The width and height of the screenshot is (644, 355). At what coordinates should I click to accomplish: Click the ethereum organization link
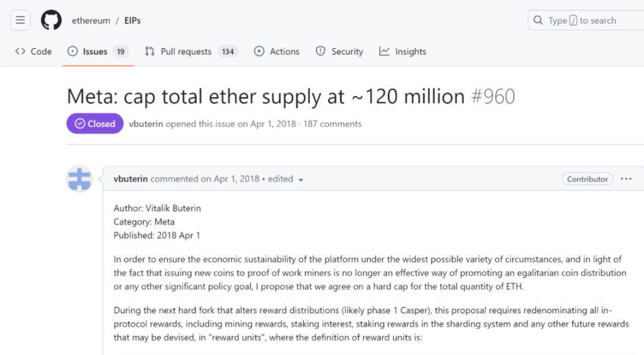[91, 21]
